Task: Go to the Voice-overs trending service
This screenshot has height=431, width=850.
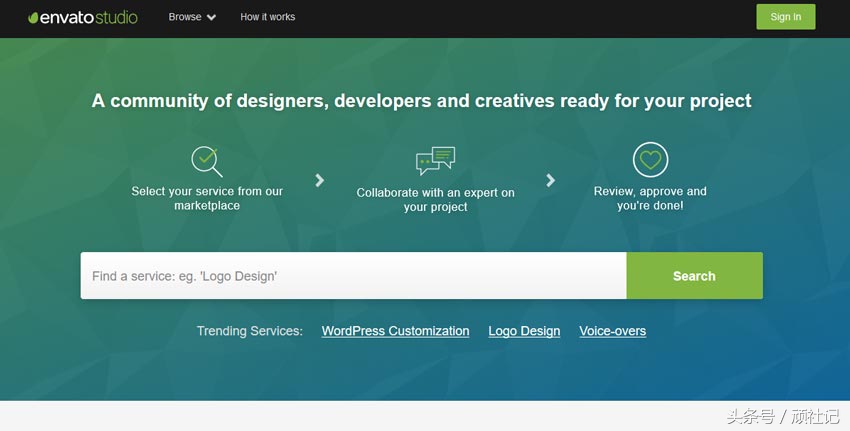Action: coord(612,331)
